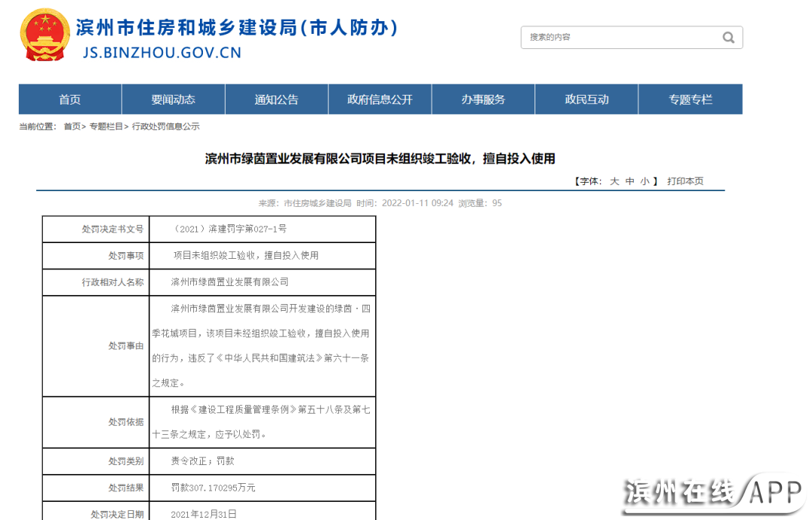Click the 专题栏目 breadcrumb link
Screen dimensions: 812x520
pos(106,126)
